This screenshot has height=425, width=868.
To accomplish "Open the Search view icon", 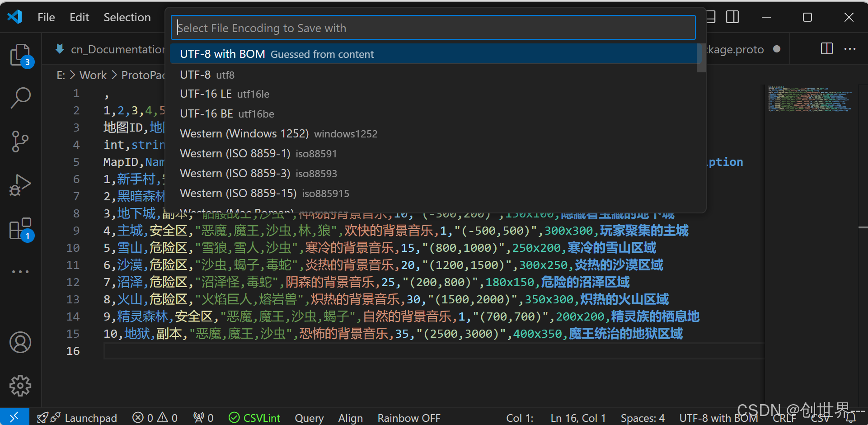I will 20,98.
